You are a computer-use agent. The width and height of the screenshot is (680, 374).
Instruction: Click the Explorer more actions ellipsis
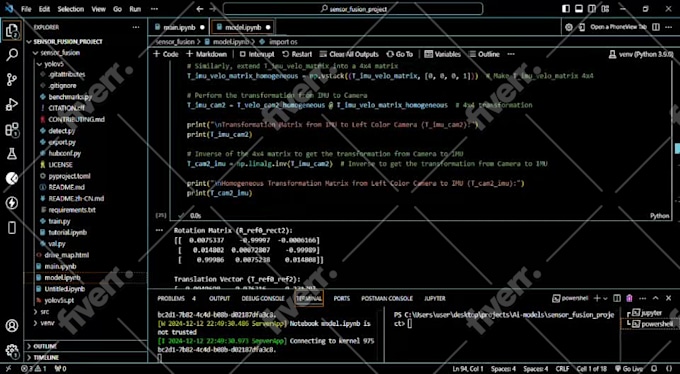pos(136,27)
